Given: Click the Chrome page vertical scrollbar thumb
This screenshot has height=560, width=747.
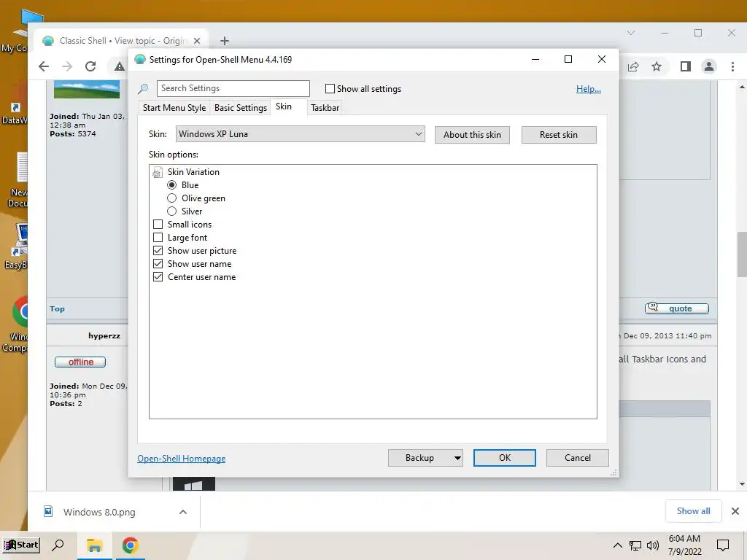Looking at the screenshot, I should [742, 254].
